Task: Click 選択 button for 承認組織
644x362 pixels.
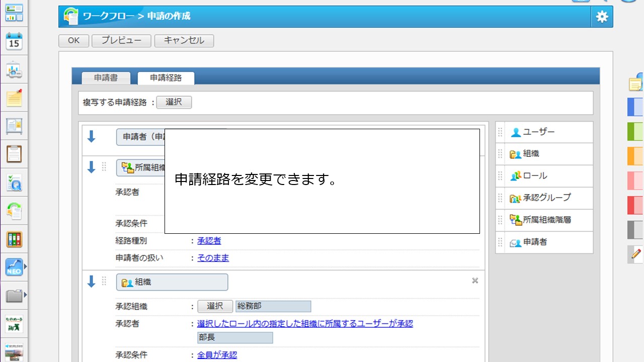Action: click(x=215, y=306)
